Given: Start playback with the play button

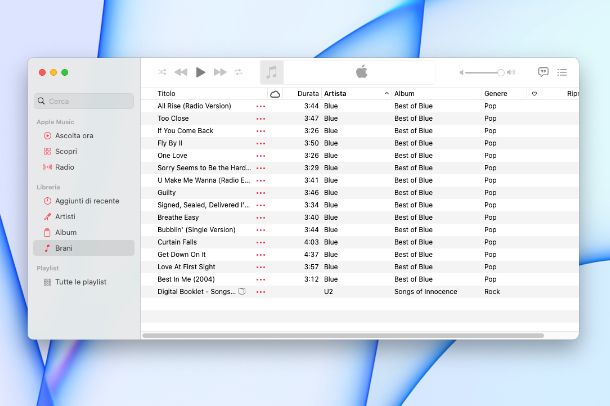Looking at the screenshot, I should click(200, 72).
